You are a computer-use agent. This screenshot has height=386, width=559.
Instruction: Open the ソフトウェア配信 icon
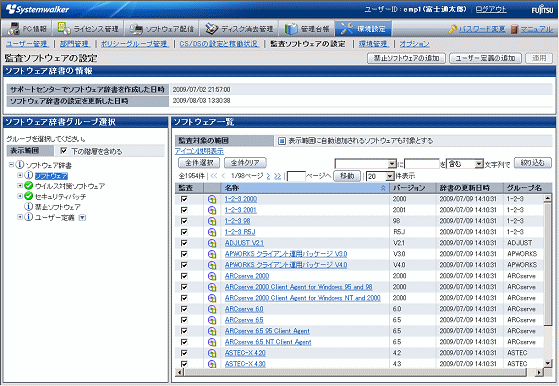point(136,29)
